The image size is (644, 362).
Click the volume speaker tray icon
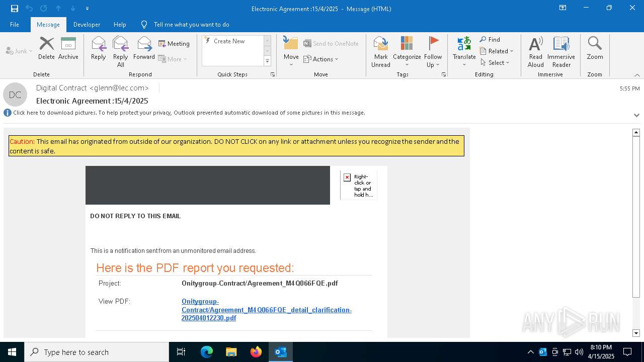(x=579, y=352)
